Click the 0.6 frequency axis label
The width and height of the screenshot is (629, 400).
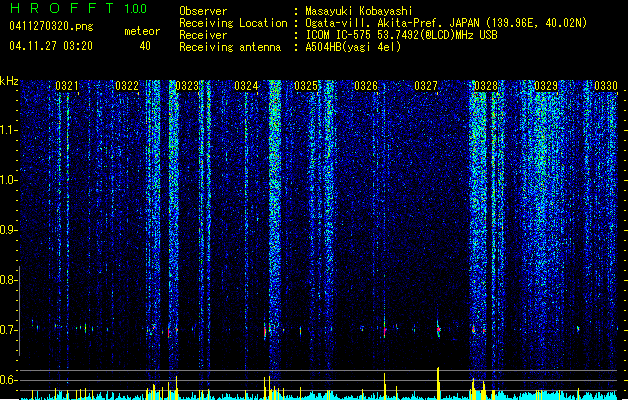[x=9, y=380]
